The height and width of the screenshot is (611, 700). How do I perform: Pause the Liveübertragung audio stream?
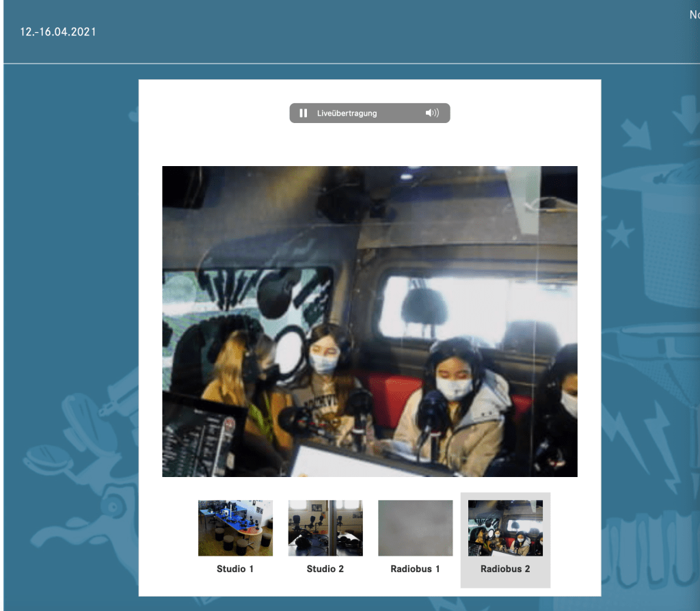(x=304, y=113)
